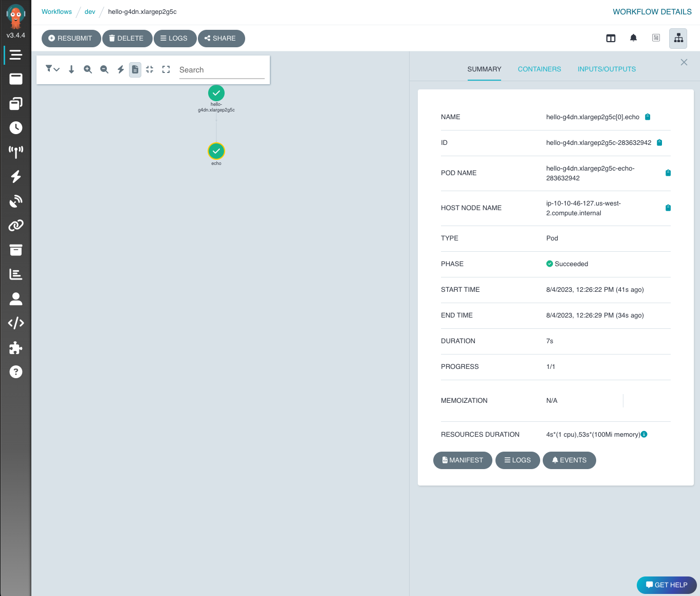The height and width of the screenshot is (596, 700).
Task: Open the Archived Workflows box icon
Action: (16, 250)
